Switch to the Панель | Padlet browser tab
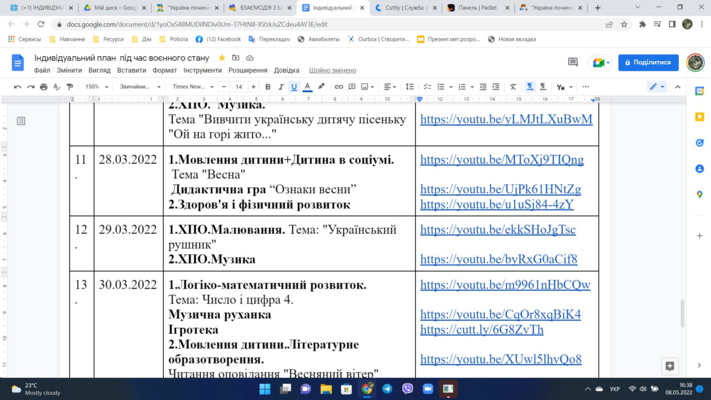 [x=478, y=8]
